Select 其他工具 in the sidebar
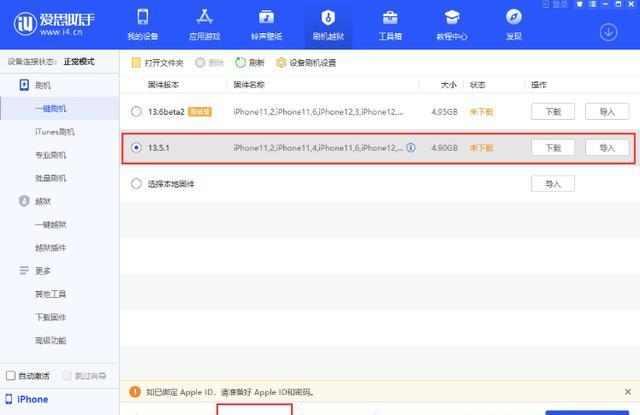 51,294
